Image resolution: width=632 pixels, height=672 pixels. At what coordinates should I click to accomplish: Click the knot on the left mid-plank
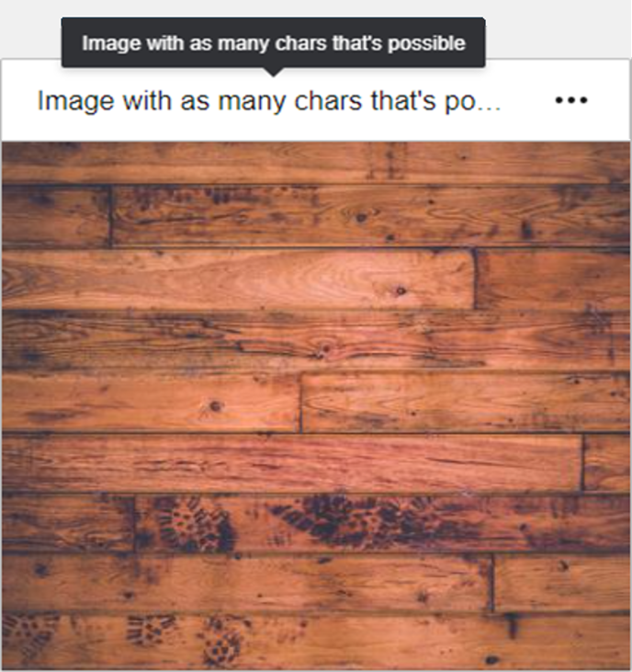[215, 405]
